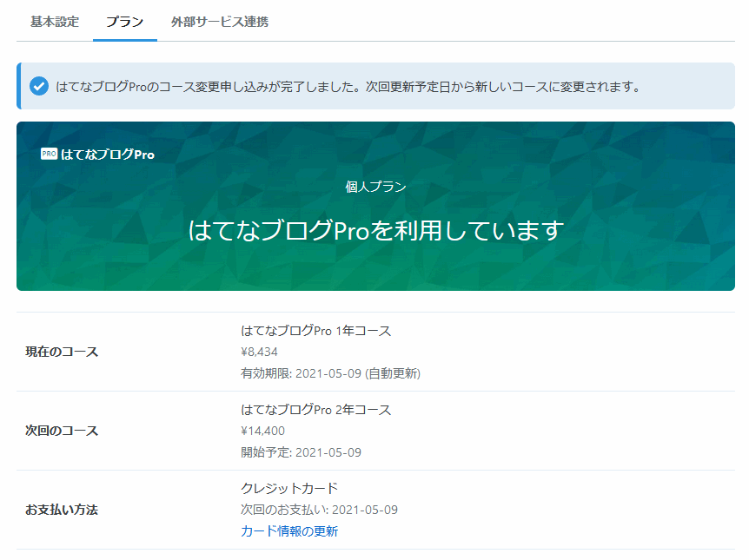Click the ¥8,434 price
Screen dimensions: 749x560
(260, 352)
